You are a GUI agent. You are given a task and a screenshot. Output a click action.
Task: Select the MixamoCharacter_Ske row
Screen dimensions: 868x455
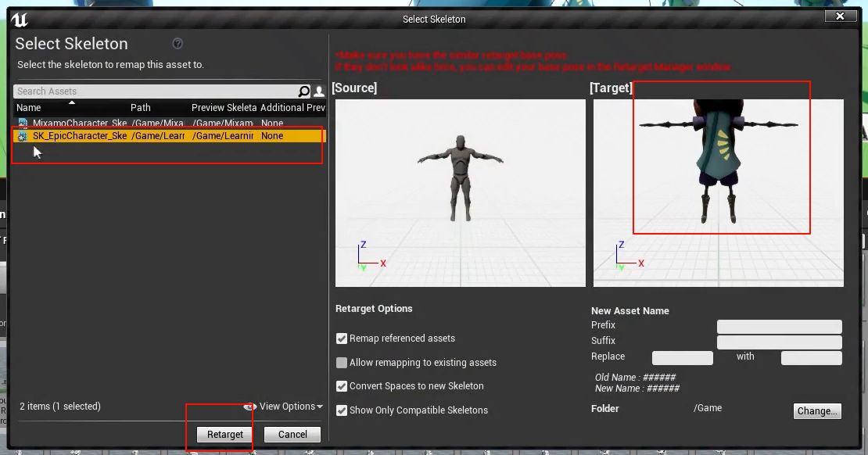click(170, 123)
